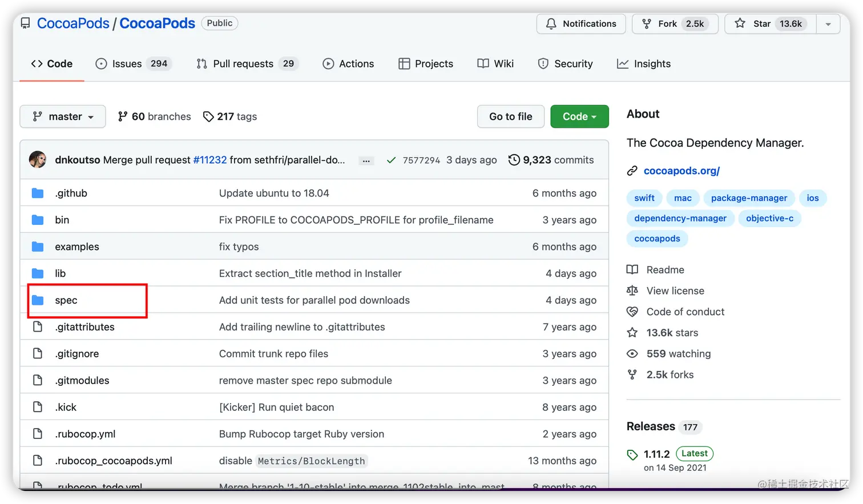Switch to the Code tab
The height and width of the screenshot is (504, 863).
pos(52,64)
